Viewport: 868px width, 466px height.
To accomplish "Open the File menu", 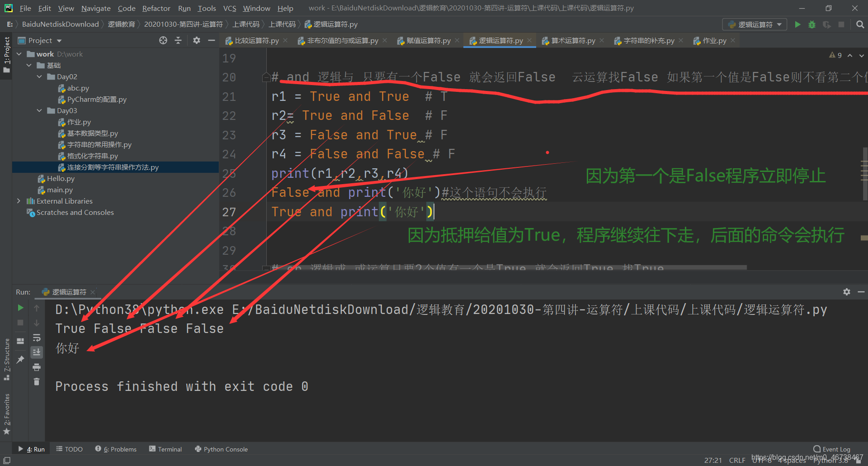I will [x=25, y=8].
